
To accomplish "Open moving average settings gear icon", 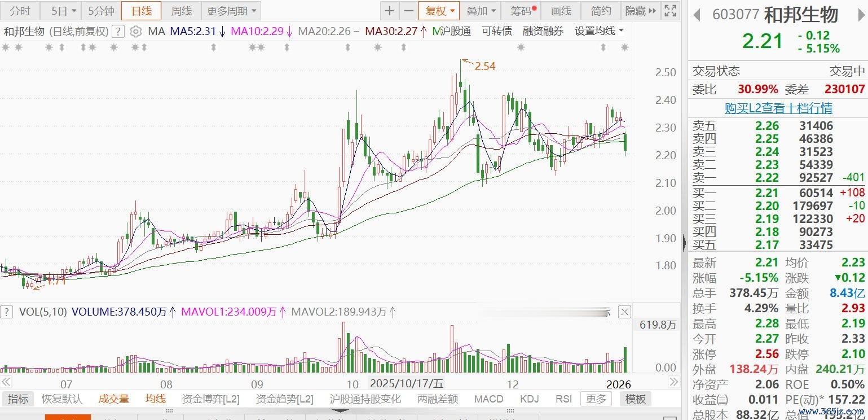I will coord(135,31).
